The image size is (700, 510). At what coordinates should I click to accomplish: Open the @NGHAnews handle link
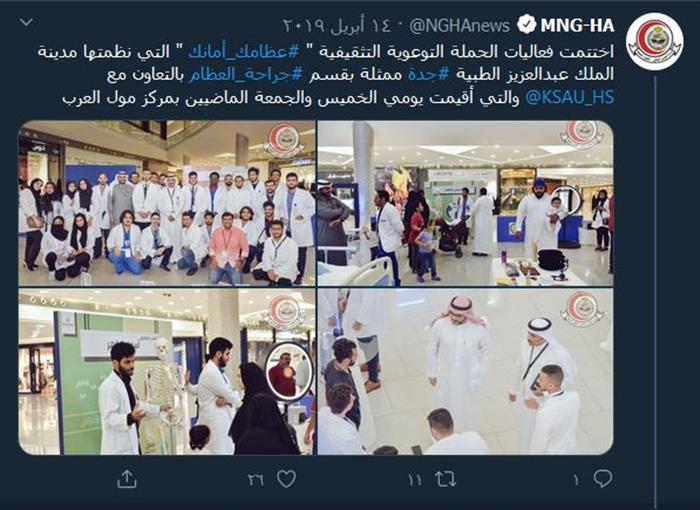(459, 25)
